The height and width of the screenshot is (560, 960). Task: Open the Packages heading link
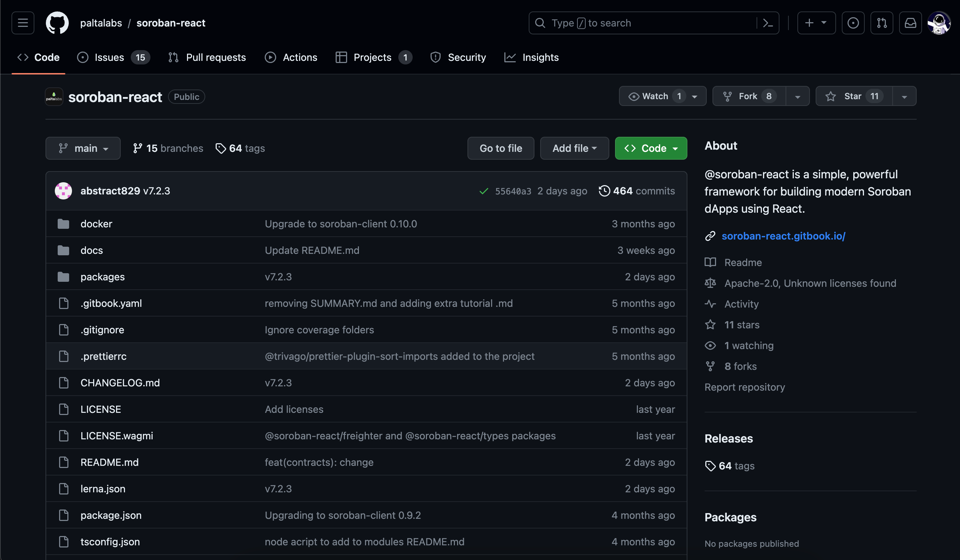coord(730,517)
